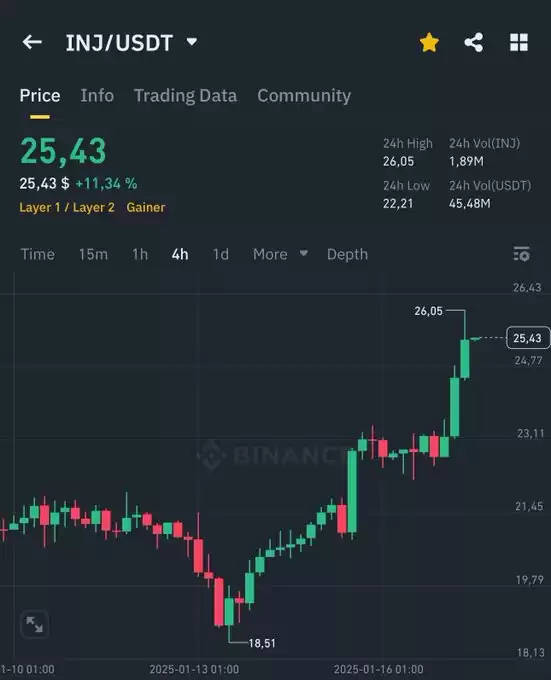This screenshot has height=680, width=551.
Task: Open the four-square grid menu icon
Action: pyautogui.click(x=518, y=42)
